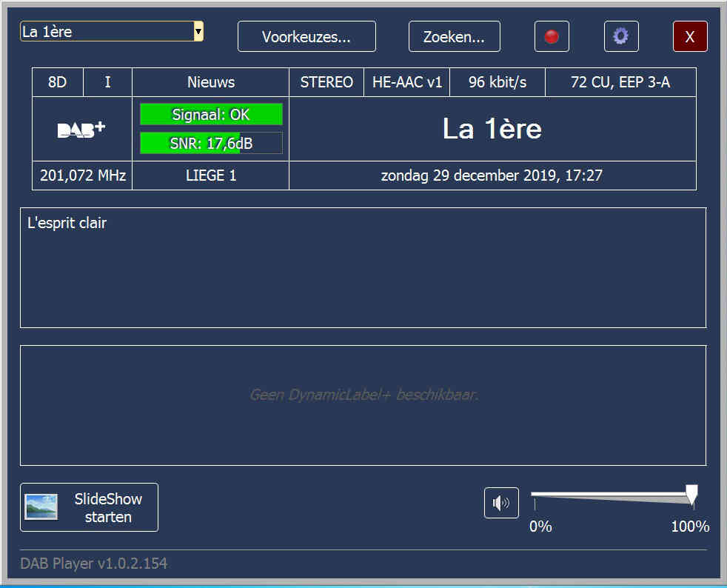Select the 8D channel cell

coord(58,82)
